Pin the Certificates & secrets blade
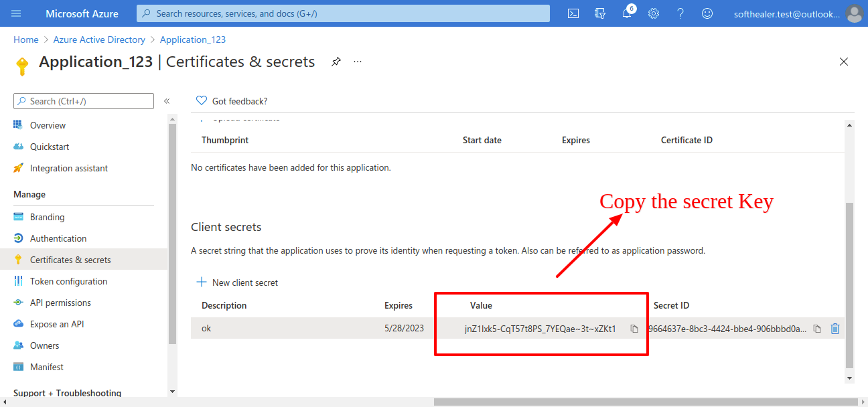This screenshot has width=868, height=407. point(336,62)
